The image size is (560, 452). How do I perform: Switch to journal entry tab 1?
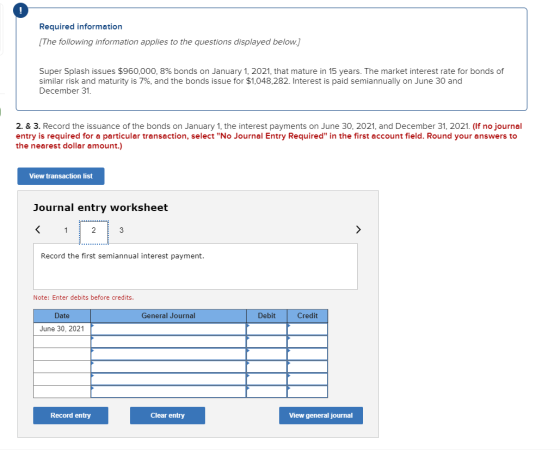[66, 230]
